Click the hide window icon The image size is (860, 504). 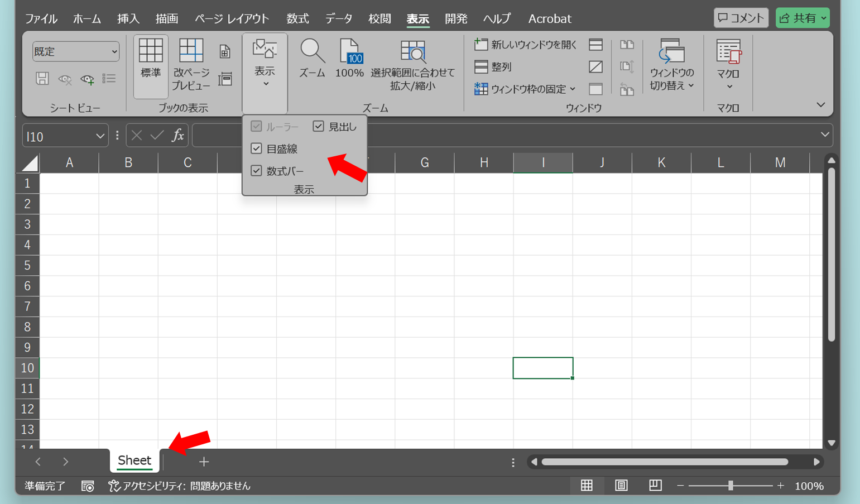595,67
